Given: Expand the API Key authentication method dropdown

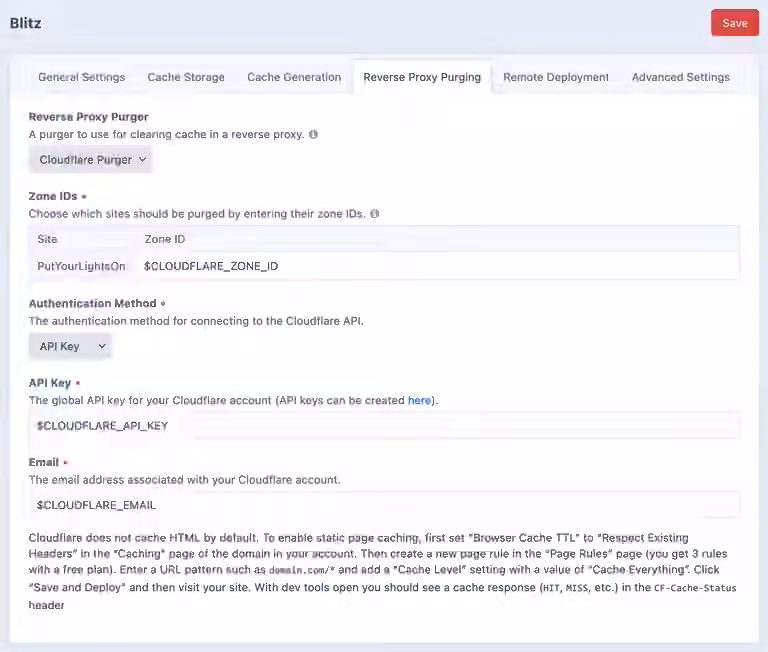Looking at the screenshot, I should [71, 346].
